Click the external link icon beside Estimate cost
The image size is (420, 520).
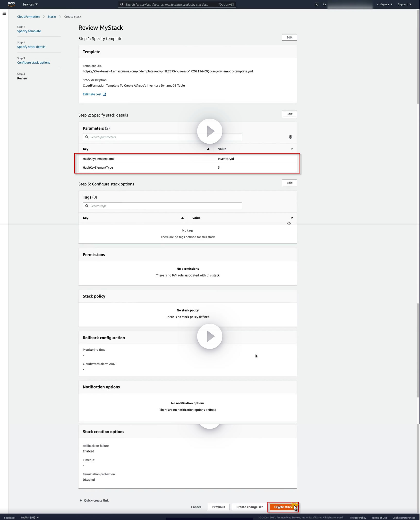click(x=104, y=94)
